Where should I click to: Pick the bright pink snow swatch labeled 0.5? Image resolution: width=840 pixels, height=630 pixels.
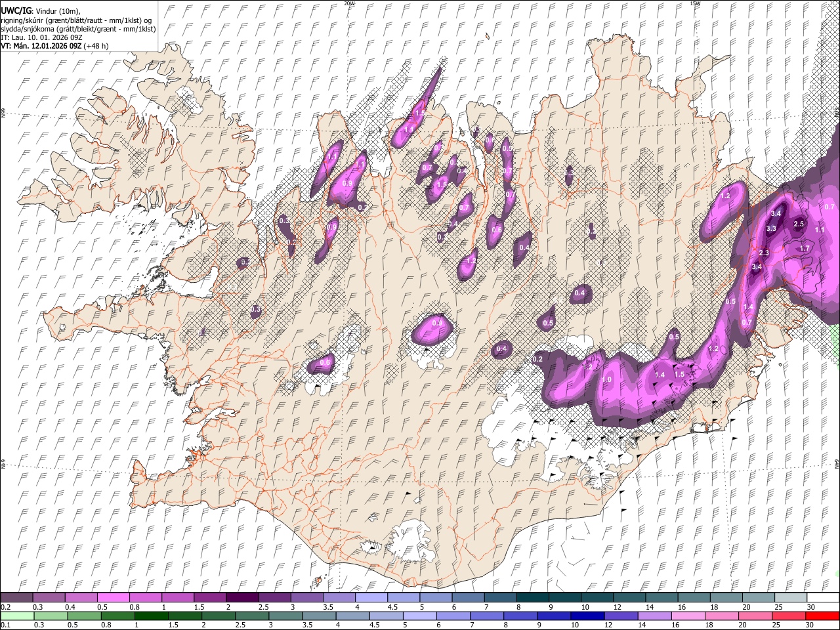[x=113, y=597]
